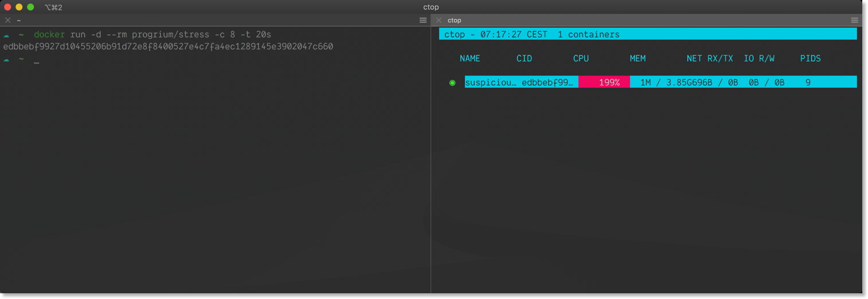Click the NAME column header
Image resolution: width=868 pixels, height=299 pixels.
[470, 58]
